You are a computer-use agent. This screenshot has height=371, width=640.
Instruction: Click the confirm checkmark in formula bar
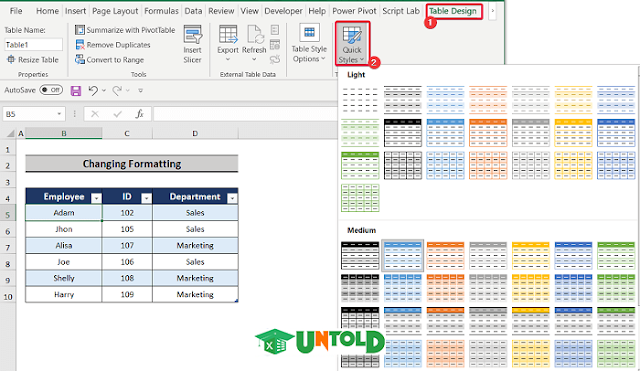pyautogui.click(x=118, y=114)
